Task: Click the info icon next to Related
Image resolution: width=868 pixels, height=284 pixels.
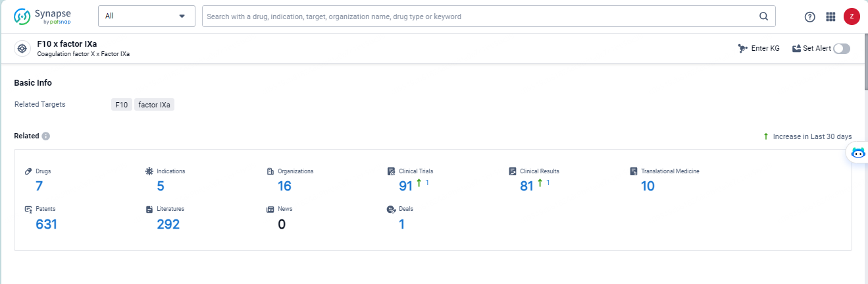Action: (x=46, y=136)
